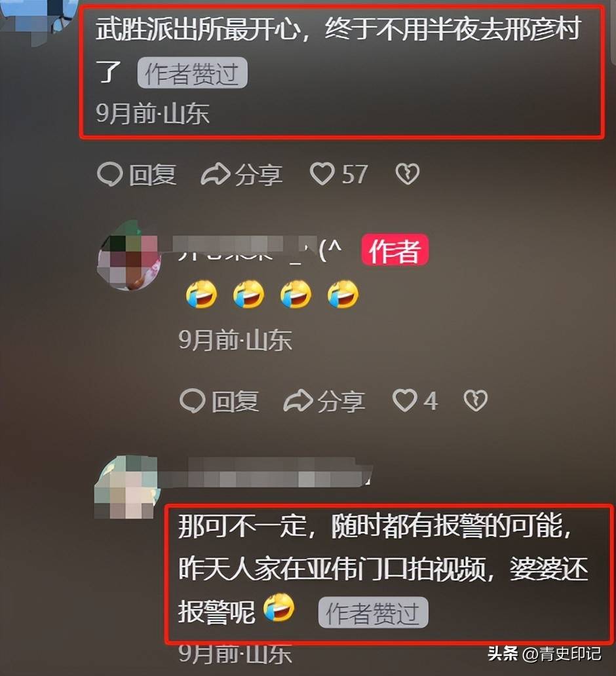Viewport: 616px width, 676px height.
Task: Click the red 作者 badge next to username
Action: (x=395, y=250)
